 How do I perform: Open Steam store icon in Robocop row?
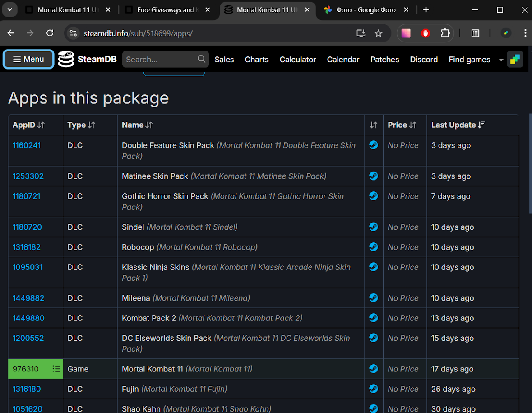(374, 247)
